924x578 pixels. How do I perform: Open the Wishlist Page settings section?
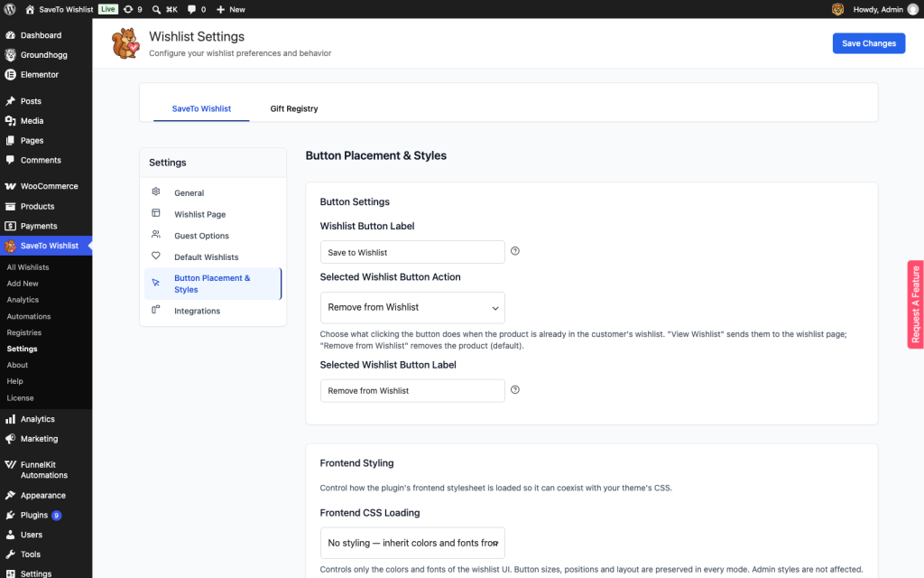click(213, 214)
